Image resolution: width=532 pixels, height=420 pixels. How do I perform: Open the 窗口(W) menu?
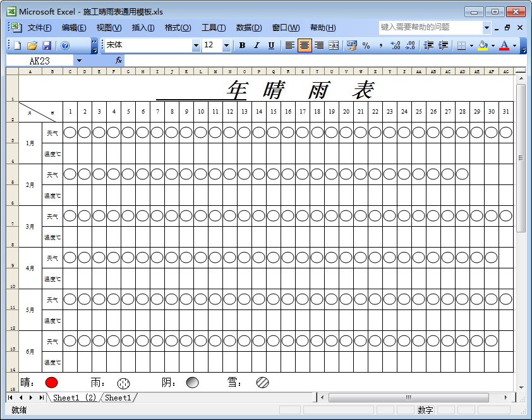tap(286, 28)
